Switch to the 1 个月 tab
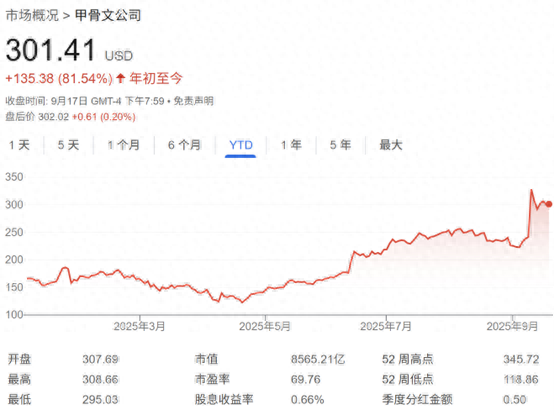 click(x=124, y=145)
